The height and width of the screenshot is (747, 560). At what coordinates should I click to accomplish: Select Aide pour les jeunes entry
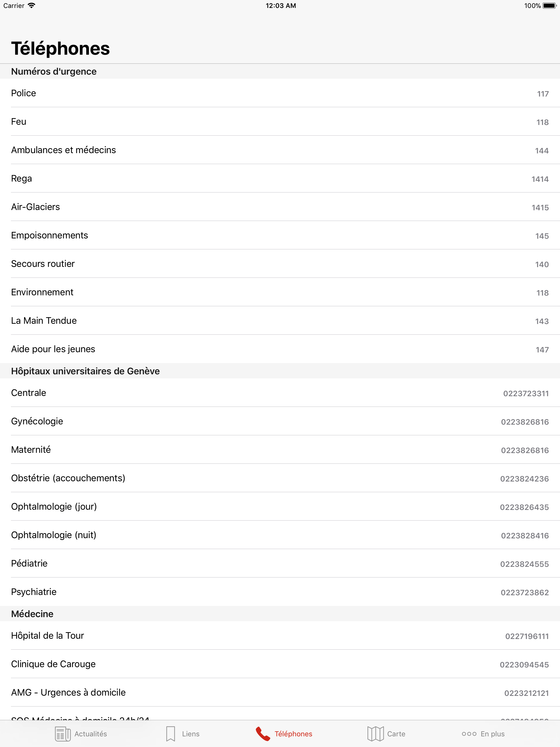(280, 349)
